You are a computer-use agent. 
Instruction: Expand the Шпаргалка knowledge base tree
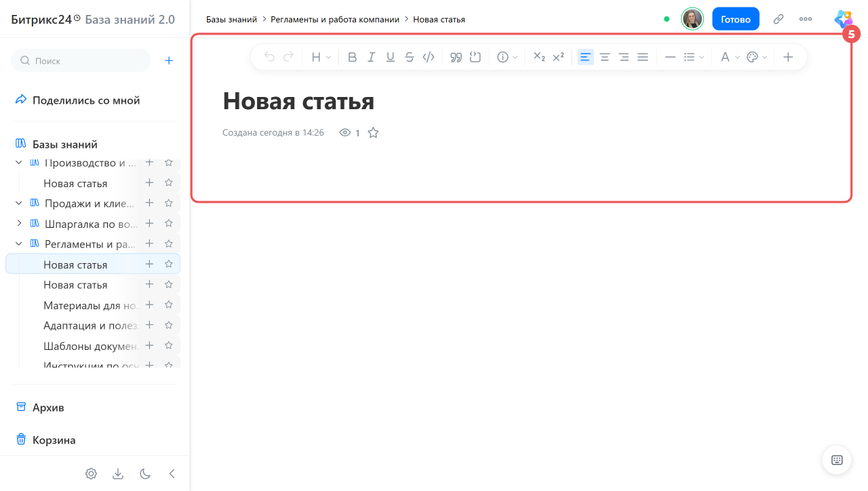point(19,223)
